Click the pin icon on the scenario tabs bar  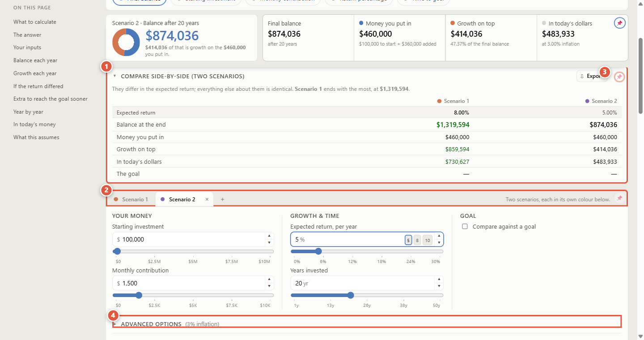pos(619,198)
